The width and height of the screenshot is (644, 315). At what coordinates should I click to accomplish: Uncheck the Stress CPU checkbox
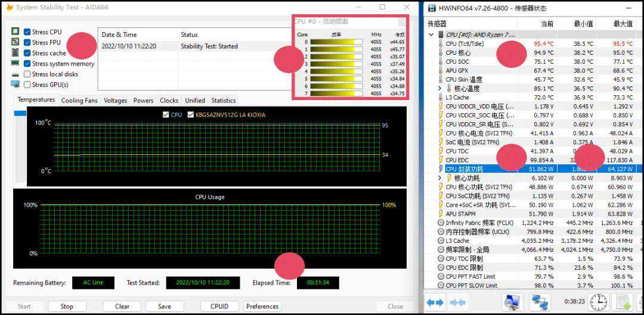click(27, 32)
